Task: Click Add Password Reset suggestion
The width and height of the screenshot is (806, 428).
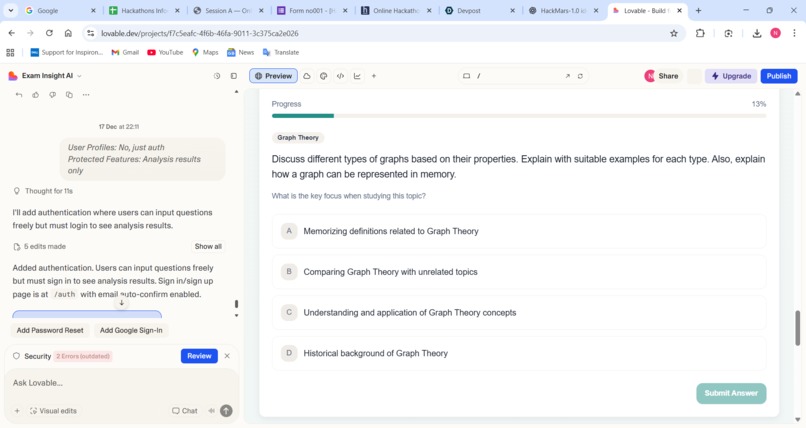Action: click(50, 330)
